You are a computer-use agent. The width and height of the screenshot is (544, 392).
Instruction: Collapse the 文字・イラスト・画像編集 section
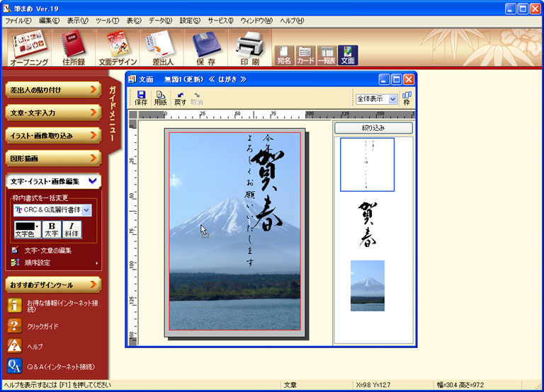(93, 181)
